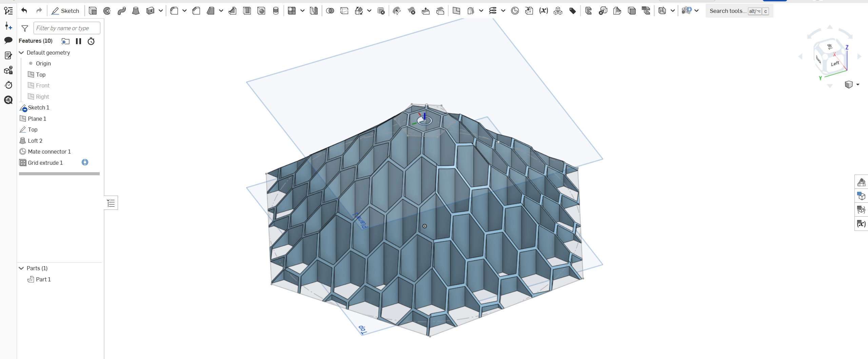Collapse the Default geometry tree

(x=21, y=53)
